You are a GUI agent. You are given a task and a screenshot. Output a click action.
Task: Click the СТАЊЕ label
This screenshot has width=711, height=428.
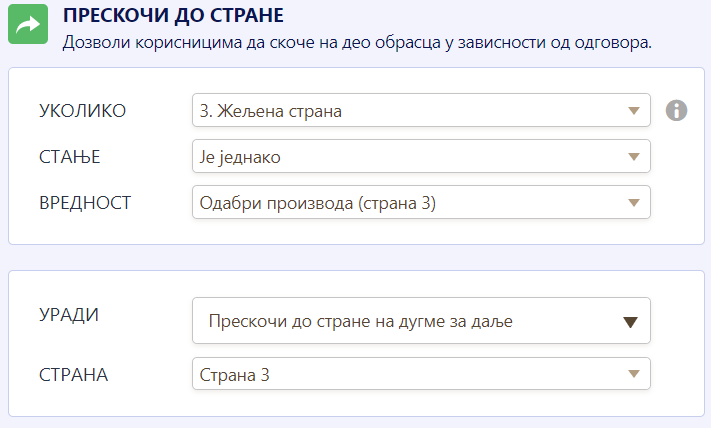click(69, 157)
